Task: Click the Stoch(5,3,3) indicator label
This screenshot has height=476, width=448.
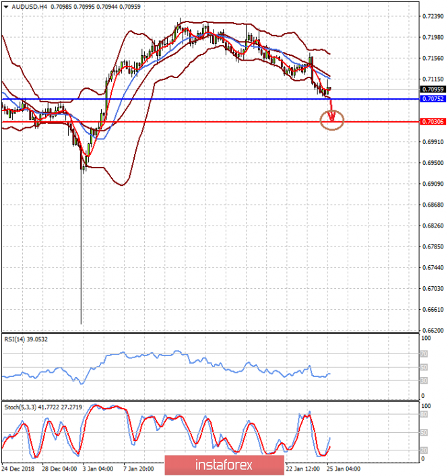Action: (22, 407)
